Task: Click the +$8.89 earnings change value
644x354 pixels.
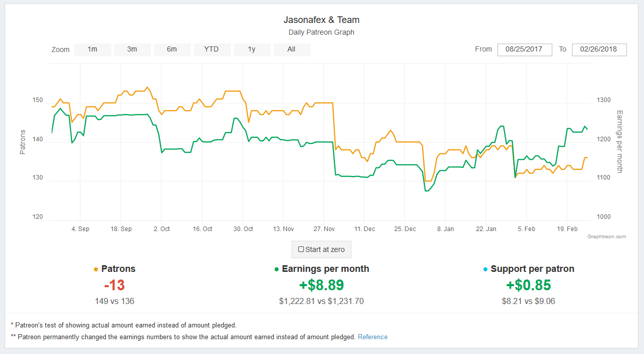Action: point(322,285)
